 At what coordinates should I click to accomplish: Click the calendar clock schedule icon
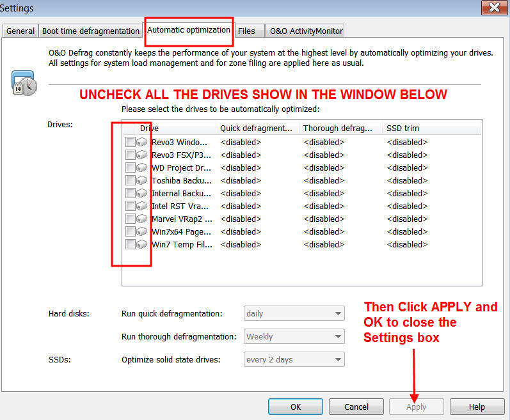tap(24, 83)
